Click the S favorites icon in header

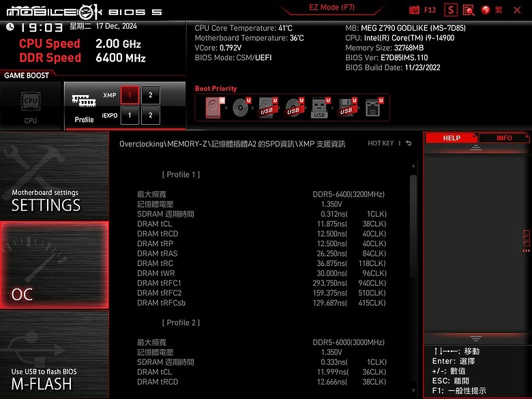451,10
